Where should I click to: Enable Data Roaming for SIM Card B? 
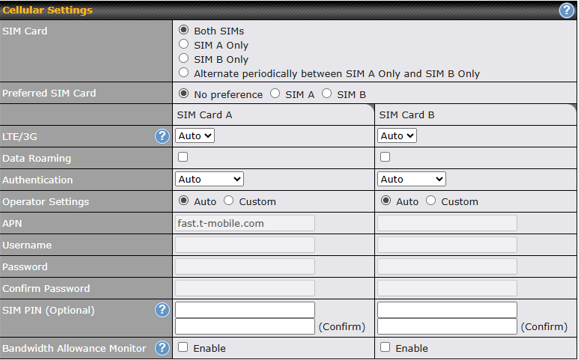click(385, 157)
